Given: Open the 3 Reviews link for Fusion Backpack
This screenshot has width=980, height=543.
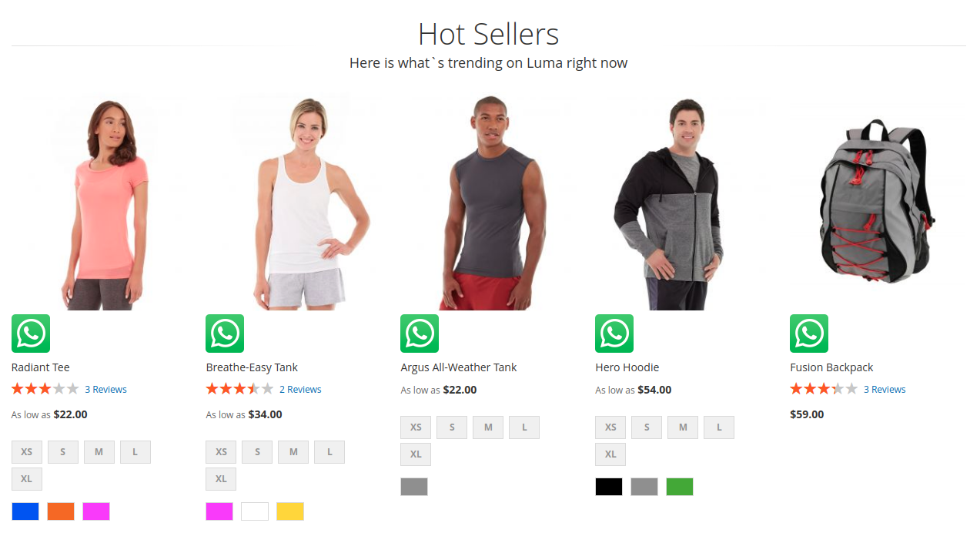Looking at the screenshot, I should tap(885, 390).
